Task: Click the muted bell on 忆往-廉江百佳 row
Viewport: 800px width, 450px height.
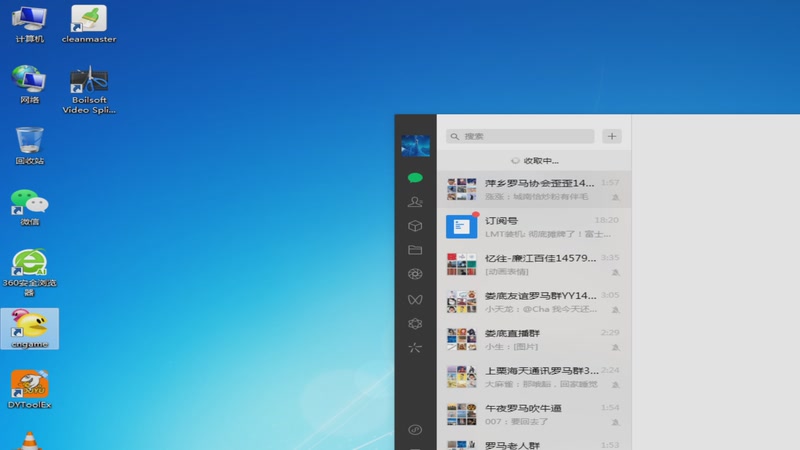Action: pyautogui.click(x=615, y=272)
